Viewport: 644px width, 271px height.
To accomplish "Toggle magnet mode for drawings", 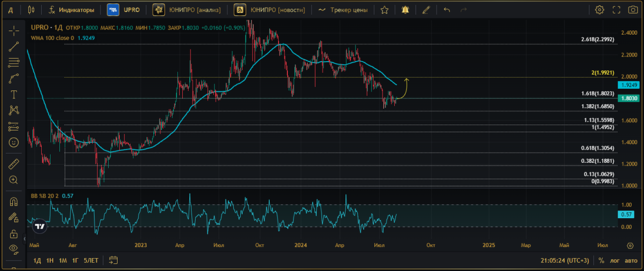I will coord(14,201).
